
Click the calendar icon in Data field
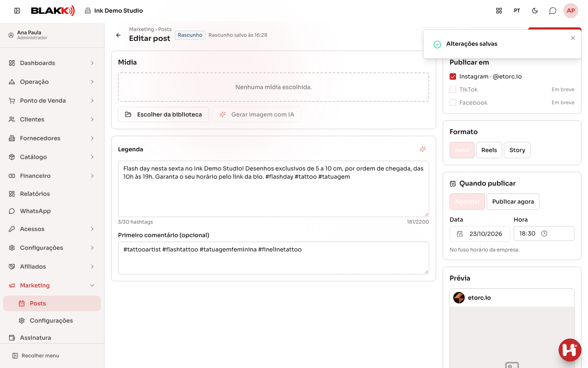coord(460,234)
